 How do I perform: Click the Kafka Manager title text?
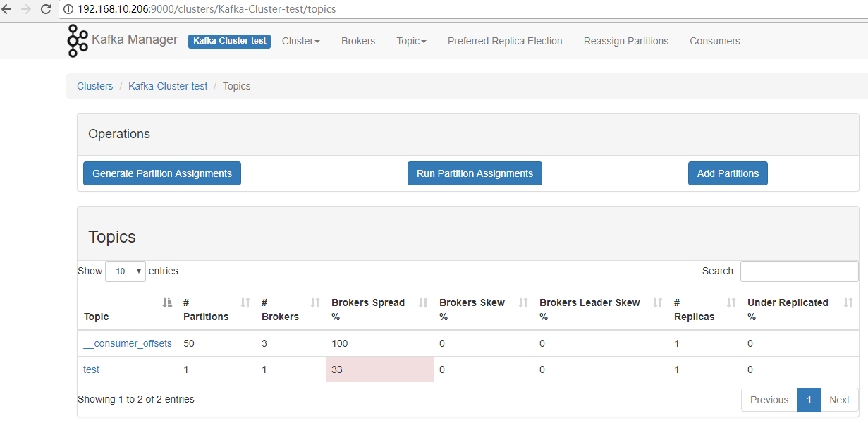tap(135, 39)
